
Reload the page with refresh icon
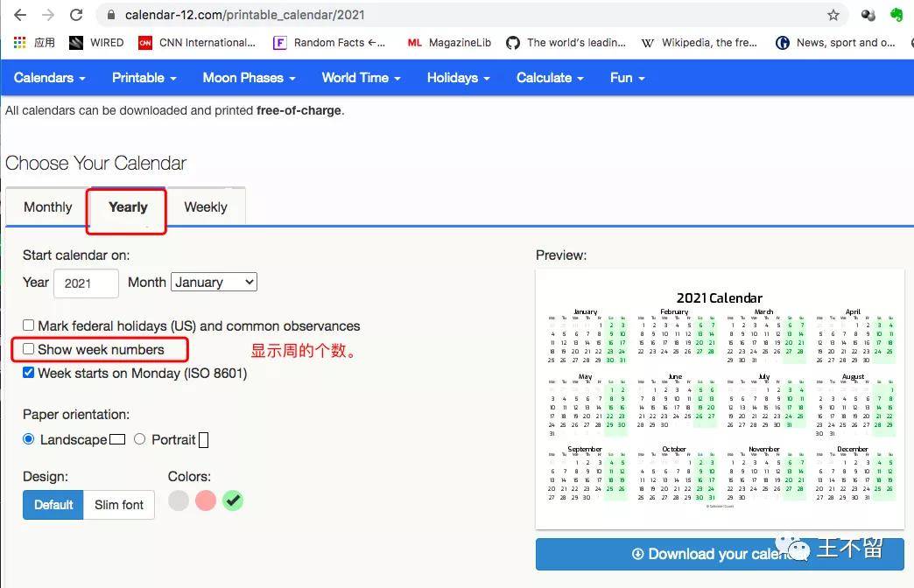(x=76, y=15)
